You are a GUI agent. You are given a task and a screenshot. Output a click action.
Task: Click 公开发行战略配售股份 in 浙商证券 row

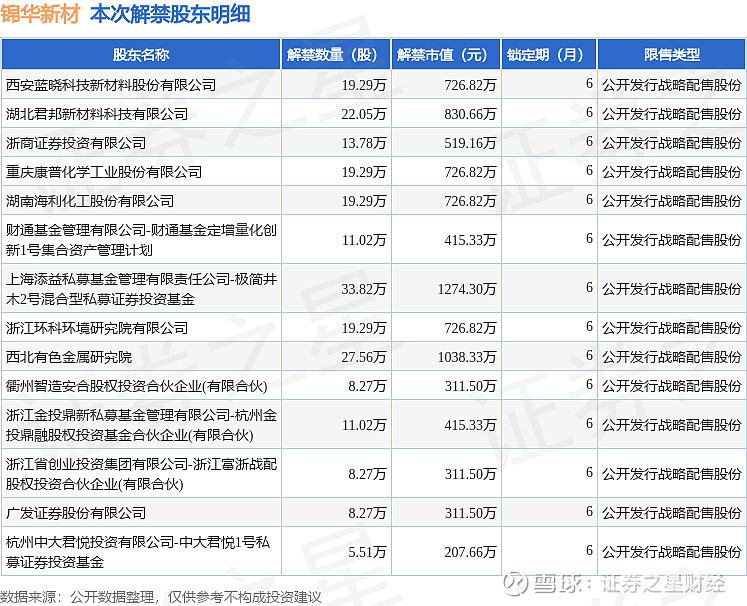672,143
